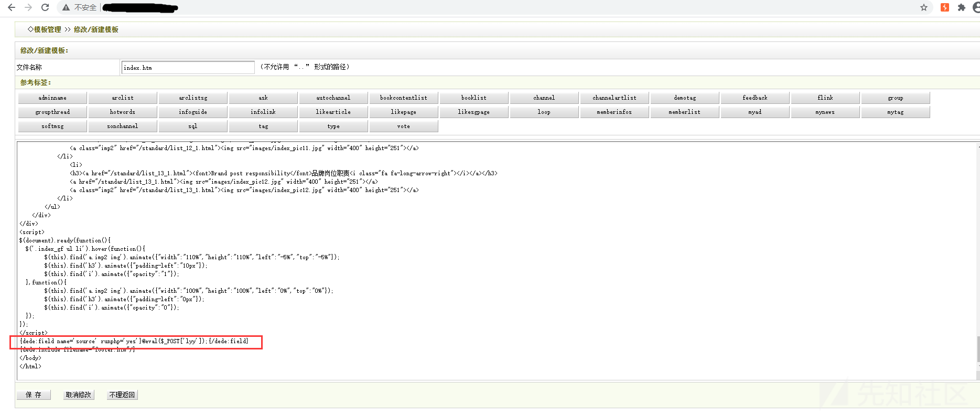Insert the channel tag
Image resolution: width=980 pixels, height=414 pixels.
tap(544, 98)
